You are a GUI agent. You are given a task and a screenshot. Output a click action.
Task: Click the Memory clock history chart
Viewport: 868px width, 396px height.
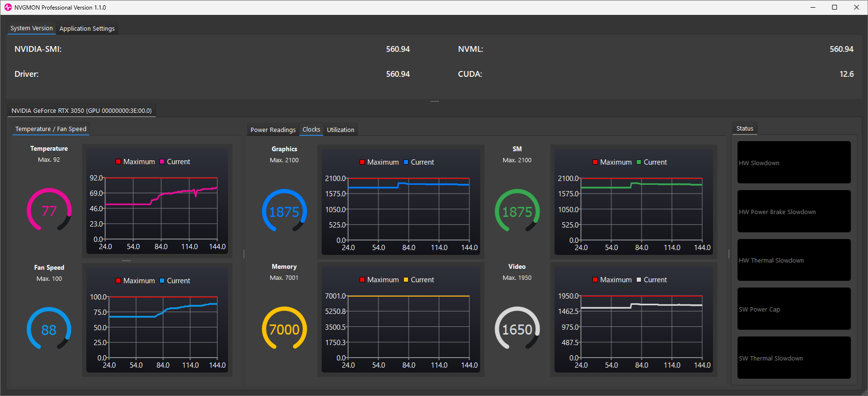[401, 319]
